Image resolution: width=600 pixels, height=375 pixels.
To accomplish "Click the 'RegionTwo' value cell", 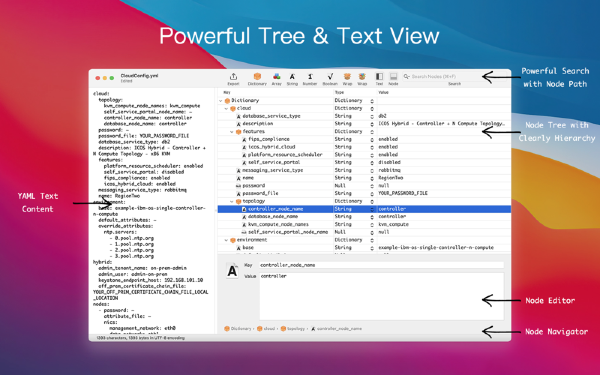I will click(391, 178).
